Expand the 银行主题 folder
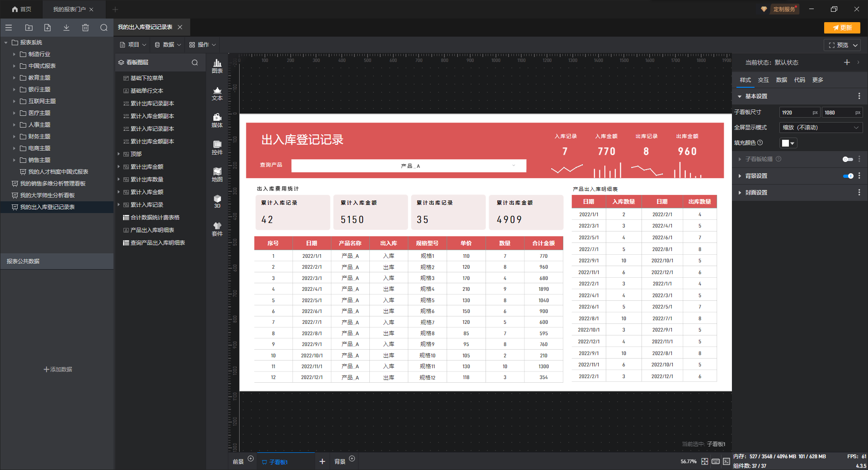Screen dimensions: 868x470 click(x=14, y=90)
